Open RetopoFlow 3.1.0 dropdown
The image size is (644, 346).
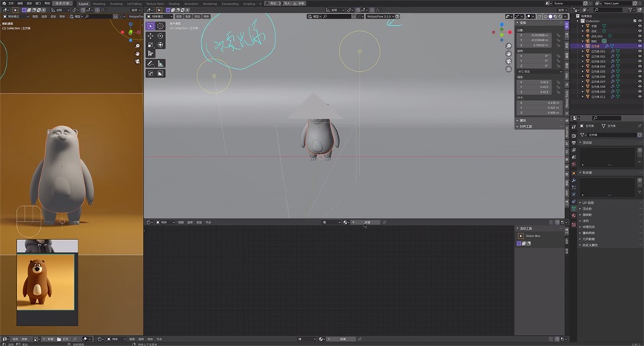pyautogui.click(x=380, y=16)
